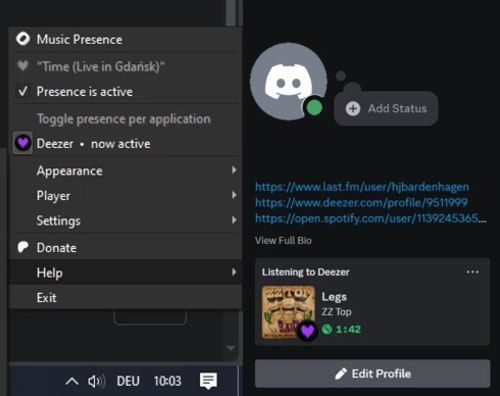Open the Player menu entry
Viewport: 500px width, 396px height.
tap(125, 196)
